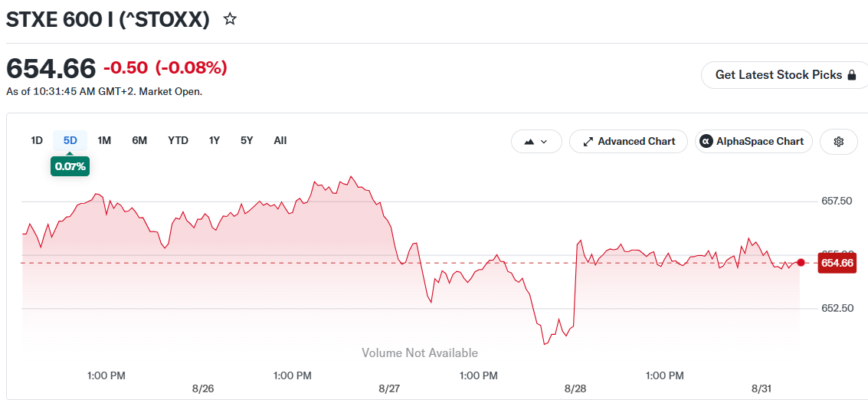Open chart settings gear icon

pyautogui.click(x=838, y=141)
